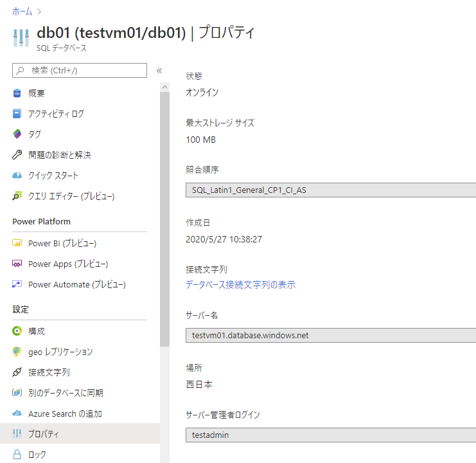The width and height of the screenshot is (476, 463).
Task: Click the 作成日 label
Action: pyautogui.click(x=198, y=222)
